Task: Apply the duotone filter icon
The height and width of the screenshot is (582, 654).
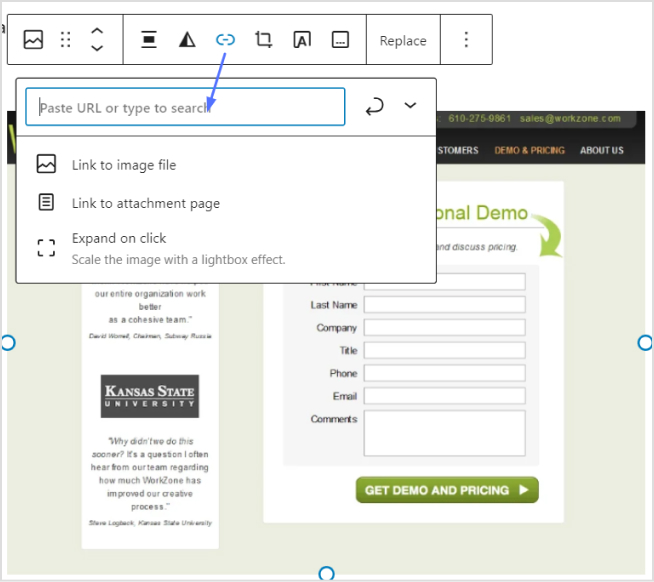Action: pos(187,40)
